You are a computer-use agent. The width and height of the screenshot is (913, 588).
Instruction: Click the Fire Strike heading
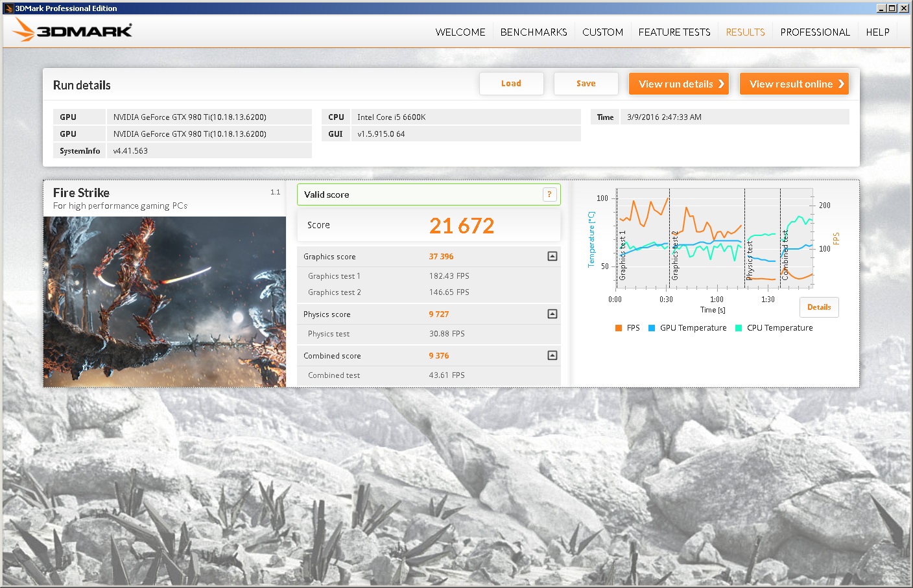81,193
